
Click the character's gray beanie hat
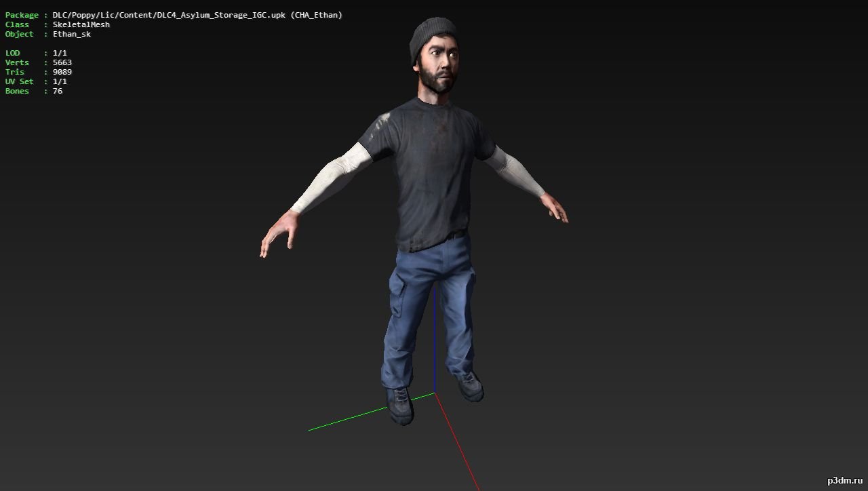click(432, 38)
